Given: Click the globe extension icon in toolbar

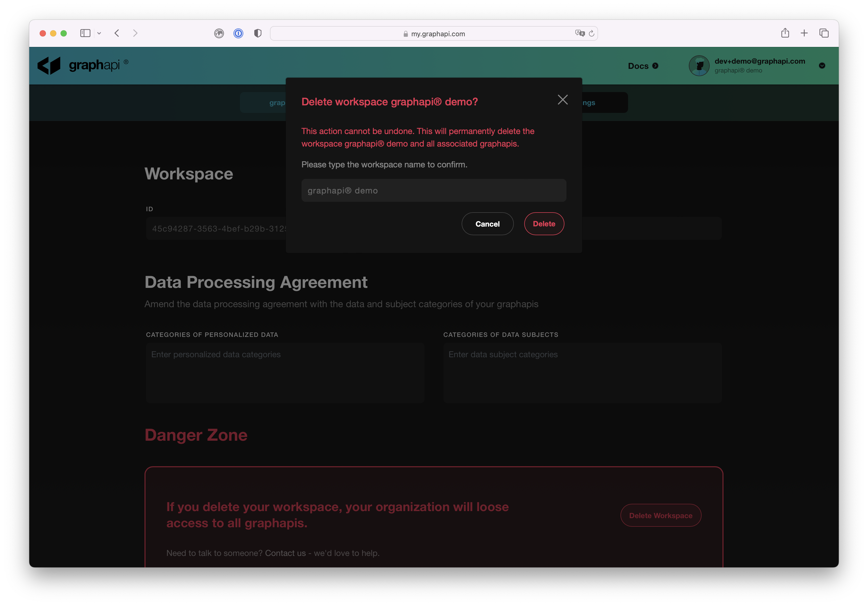Looking at the screenshot, I should tap(219, 34).
